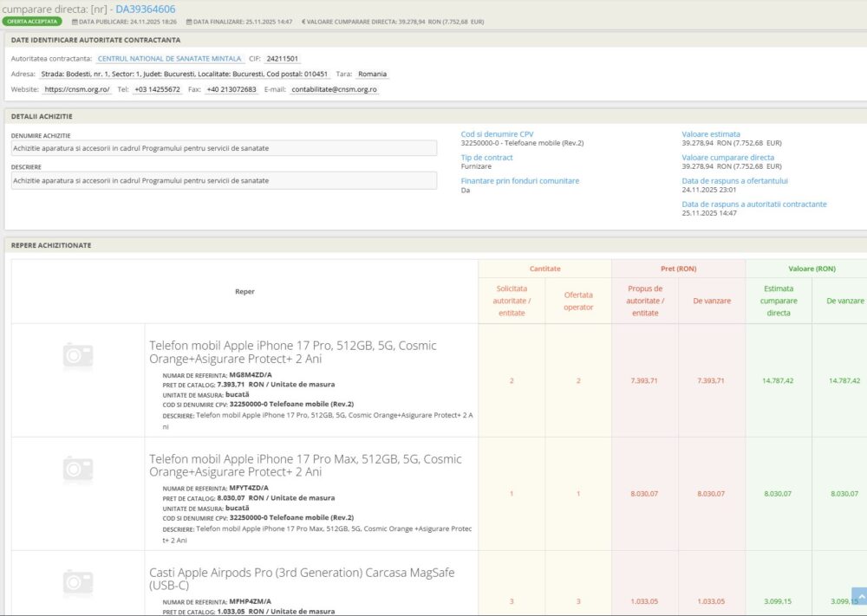This screenshot has height=616, width=867.
Task: Click the https://cnsm.org.ro/ website field
Action: 77,89
